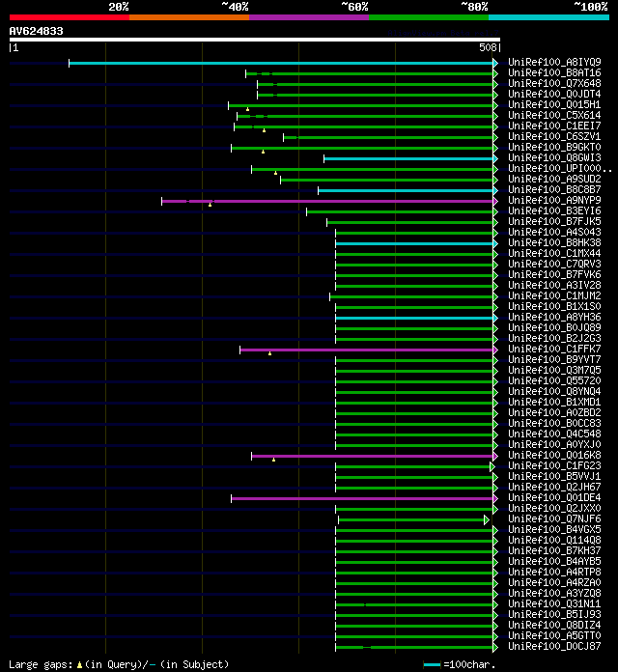
Task: Click UniRef100_D0CJ87 label
Action: [x=554, y=646]
